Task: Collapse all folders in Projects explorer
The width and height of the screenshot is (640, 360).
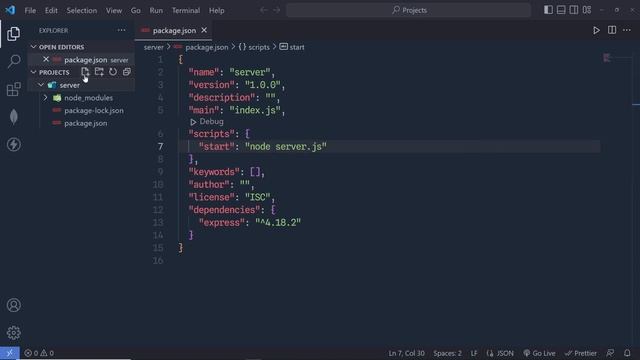Action: pyautogui.click(x=127, y=72)
